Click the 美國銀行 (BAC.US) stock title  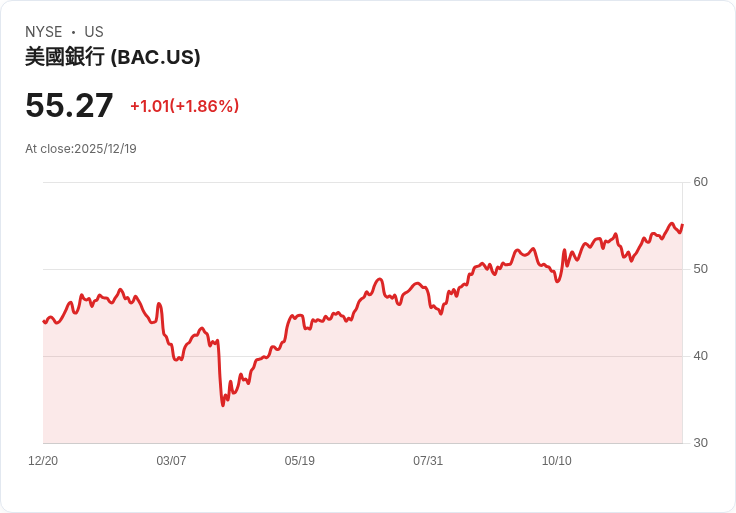coord(113,57)
